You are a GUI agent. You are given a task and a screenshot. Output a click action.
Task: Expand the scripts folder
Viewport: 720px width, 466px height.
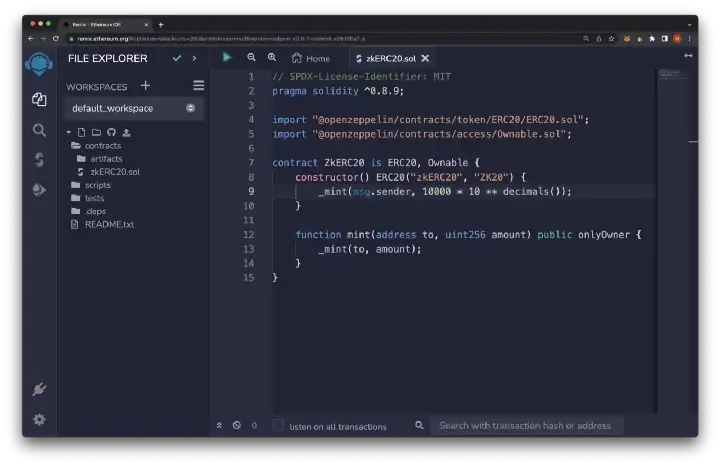(x=97, y=185)
